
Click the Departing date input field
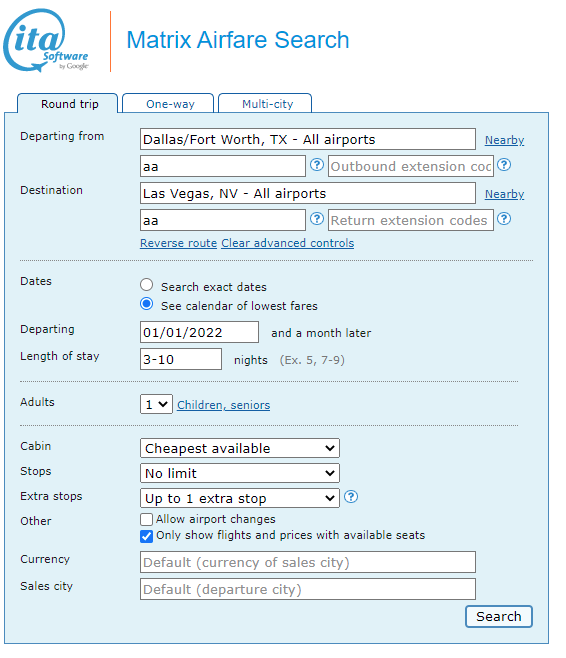pyautogui.click(x=199, y=332)
